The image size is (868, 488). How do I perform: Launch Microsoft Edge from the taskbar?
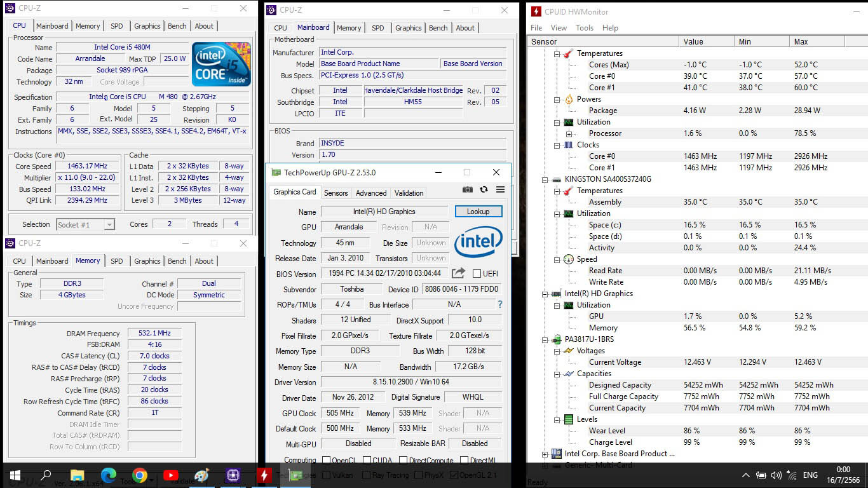point(108,475)
